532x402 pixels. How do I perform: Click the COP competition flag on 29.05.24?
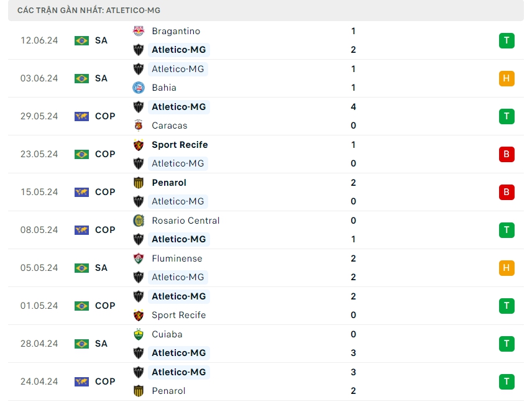(81, 116)
